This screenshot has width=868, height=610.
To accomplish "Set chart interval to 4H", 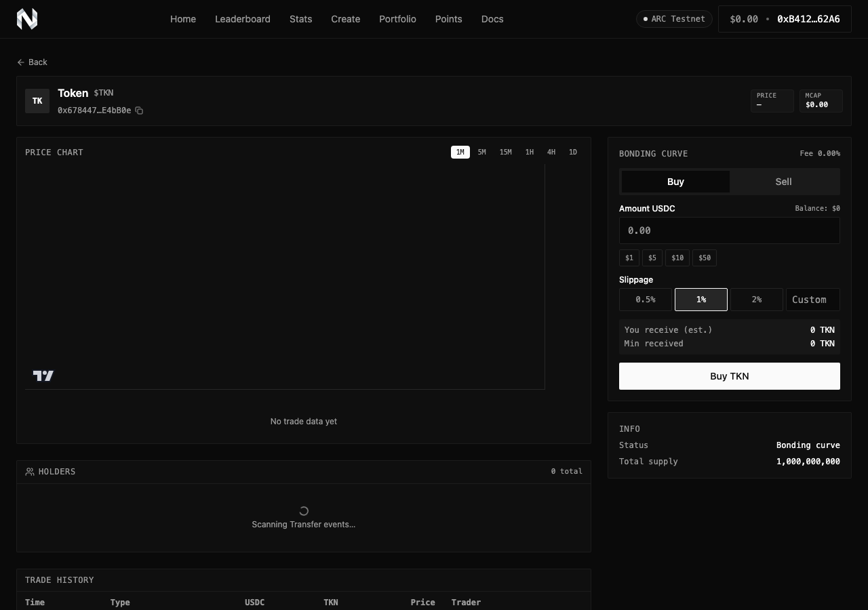I will 551,152.
